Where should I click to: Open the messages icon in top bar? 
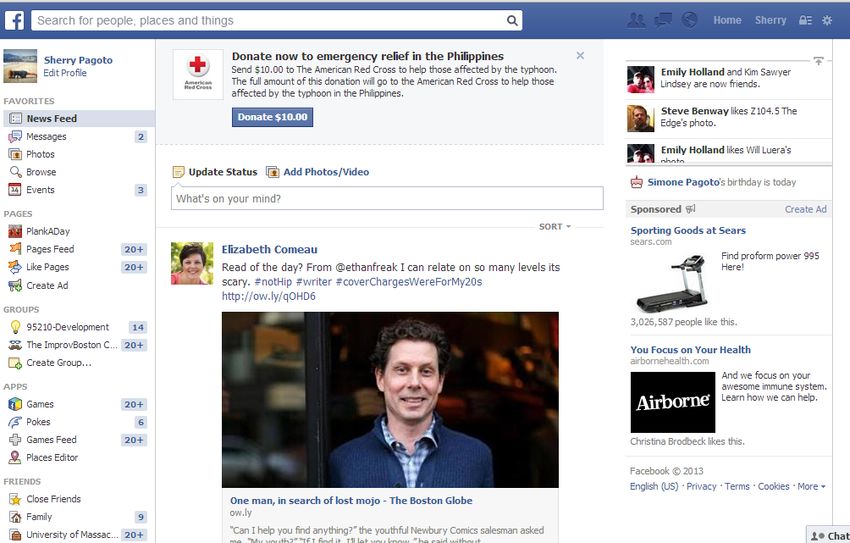pos(663,21)
